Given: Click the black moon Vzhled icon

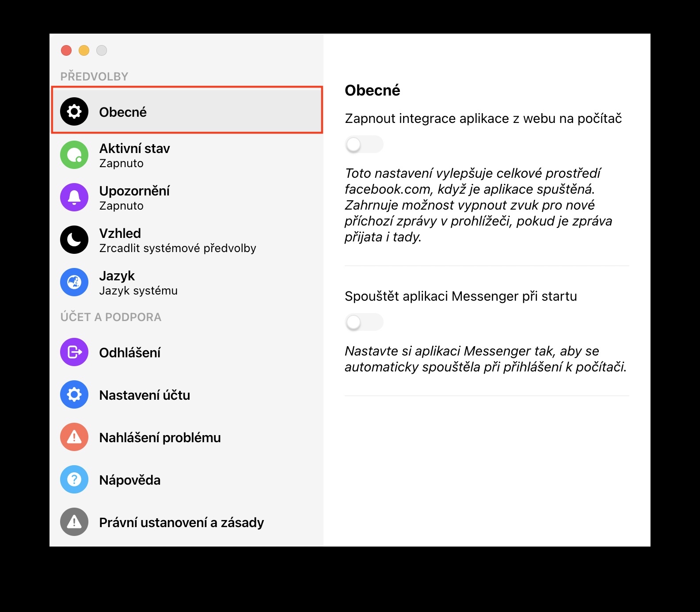Looking at the screenshot, I should click(74, 240).
